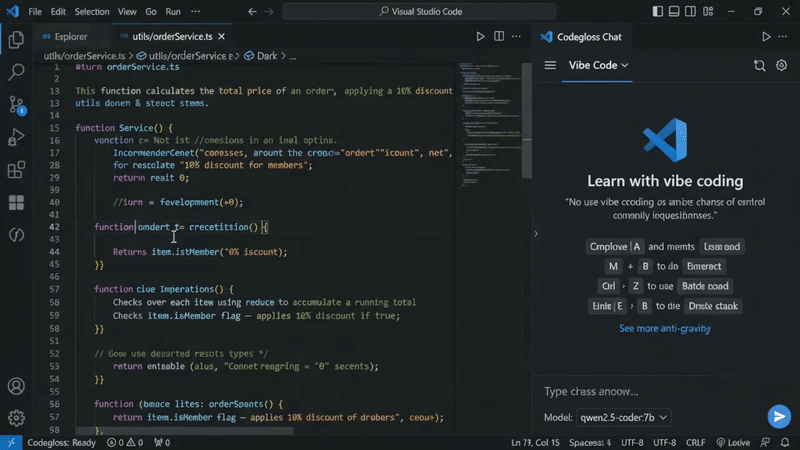
Task: Open the chat hamburger menu
Action: click(550, 65)
